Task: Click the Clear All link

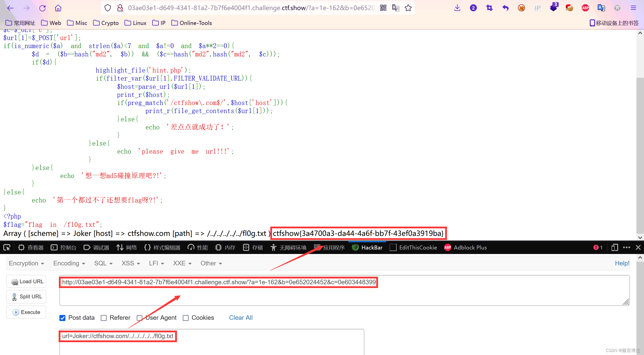Action: pos(241,318)
